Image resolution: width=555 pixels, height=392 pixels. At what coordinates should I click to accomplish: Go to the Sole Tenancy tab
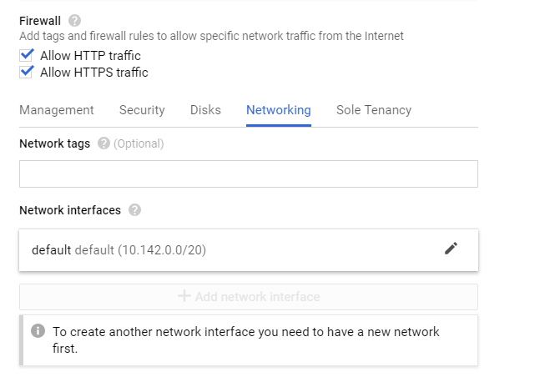click(374, 110)
